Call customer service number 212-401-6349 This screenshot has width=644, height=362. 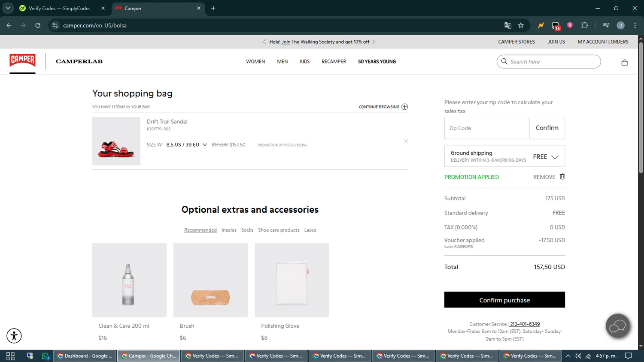click(x=525, y=324)
